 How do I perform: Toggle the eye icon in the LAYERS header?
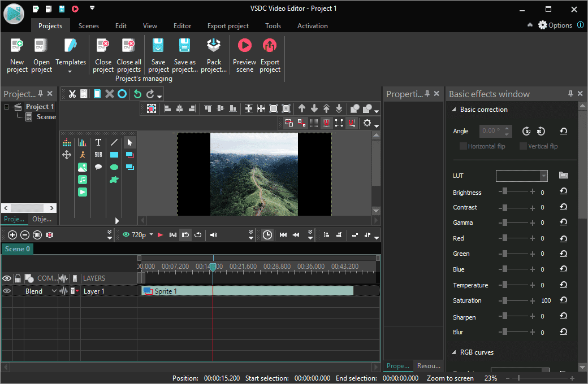7,278
